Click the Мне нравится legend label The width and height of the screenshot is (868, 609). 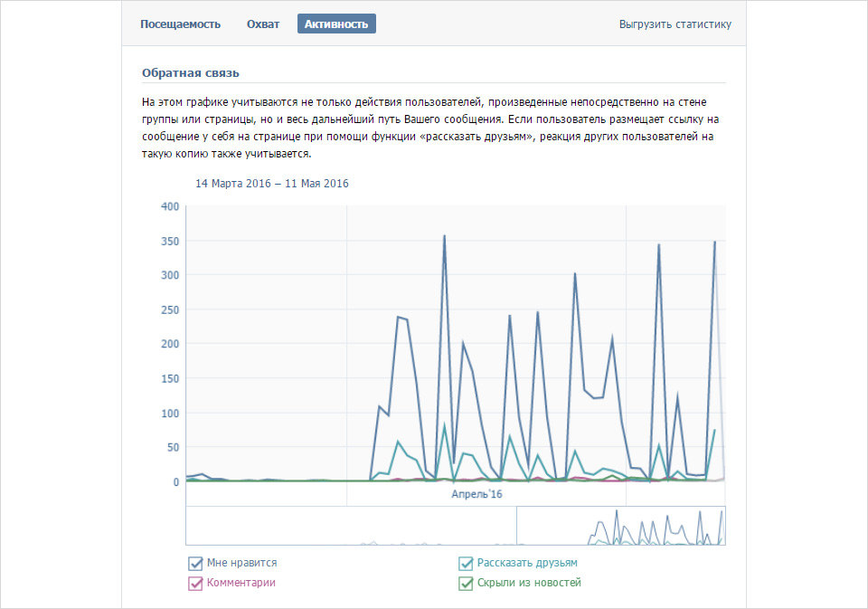pos(242,563)
